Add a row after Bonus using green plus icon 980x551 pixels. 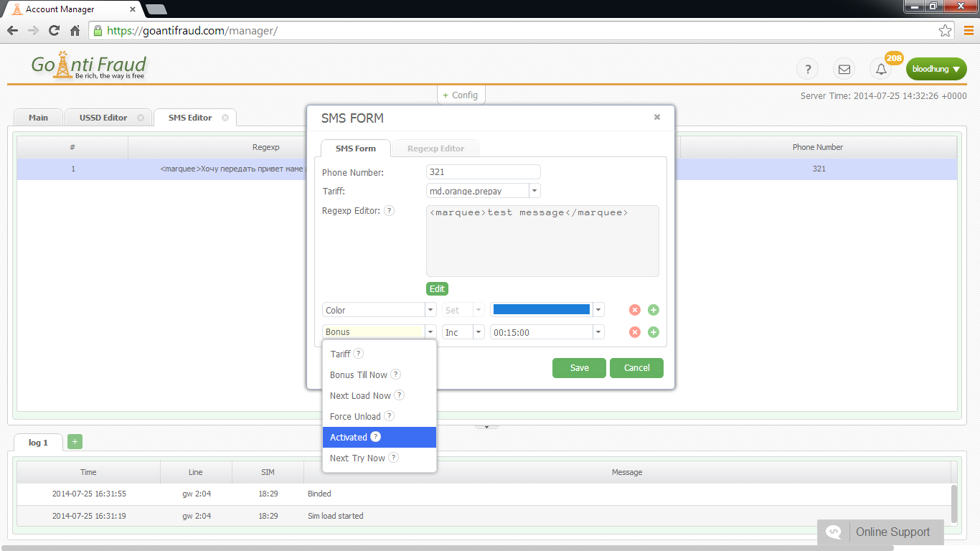pos(653,332)
